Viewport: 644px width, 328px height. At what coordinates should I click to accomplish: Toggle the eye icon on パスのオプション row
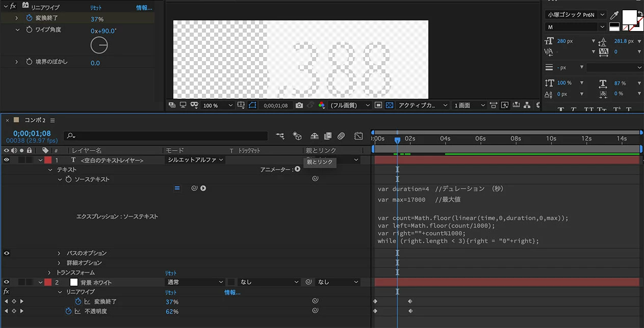pyautogui.click(x=7, y=253)
